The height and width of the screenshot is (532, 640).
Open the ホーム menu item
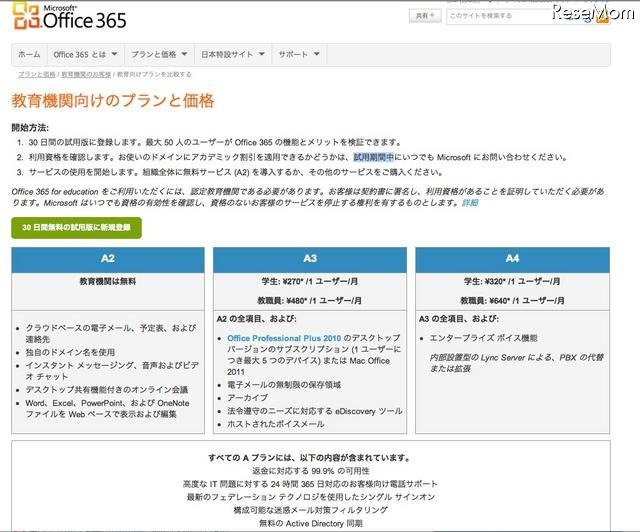pyautogui.click(x=29, y=54)
